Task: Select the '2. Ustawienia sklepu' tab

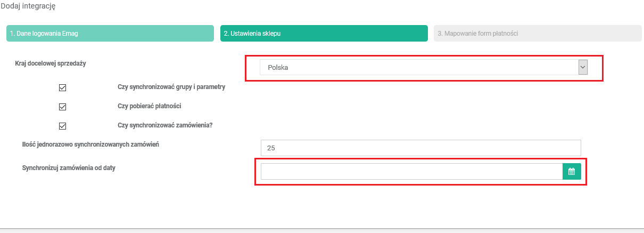Action: [324, 33]
